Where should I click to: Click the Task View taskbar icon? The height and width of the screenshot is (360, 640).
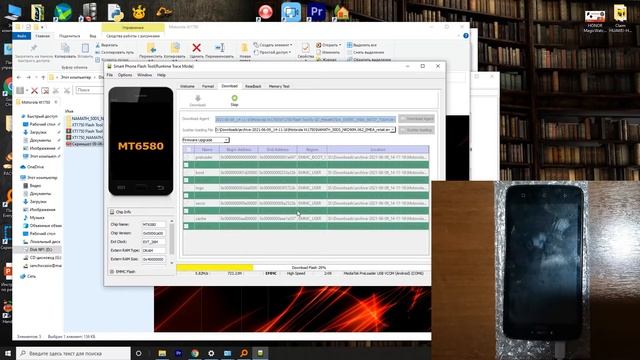click(x=138, y=353)
